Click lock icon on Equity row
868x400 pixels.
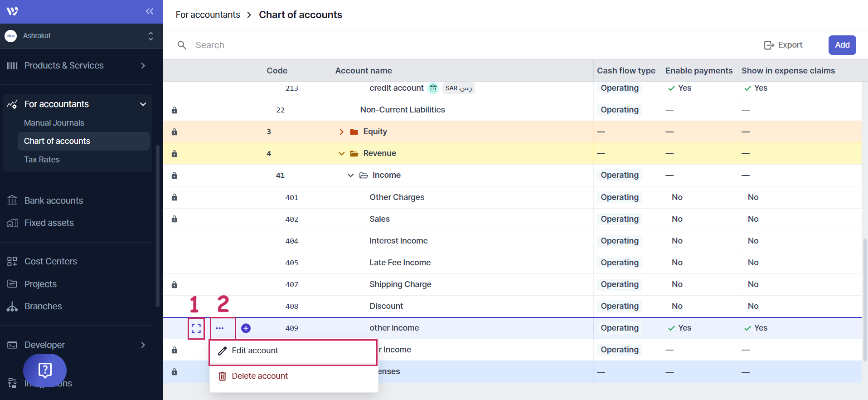click(174, 132)
